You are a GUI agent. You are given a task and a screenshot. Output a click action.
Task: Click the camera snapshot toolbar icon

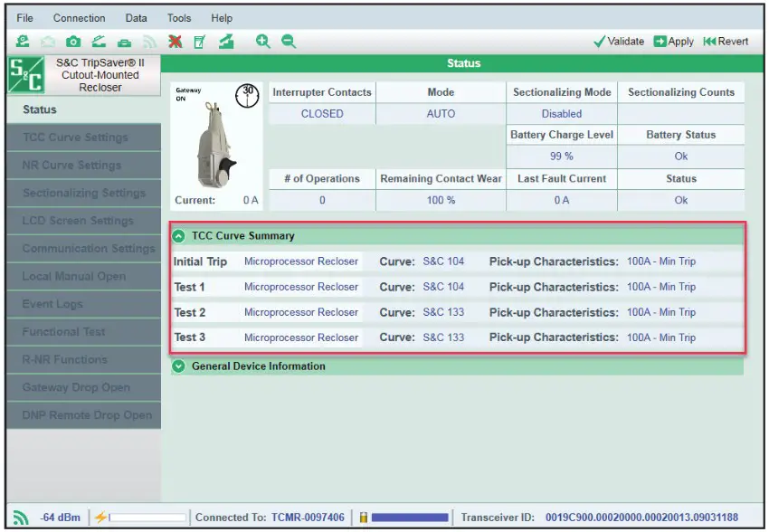(x=72, y=42)
